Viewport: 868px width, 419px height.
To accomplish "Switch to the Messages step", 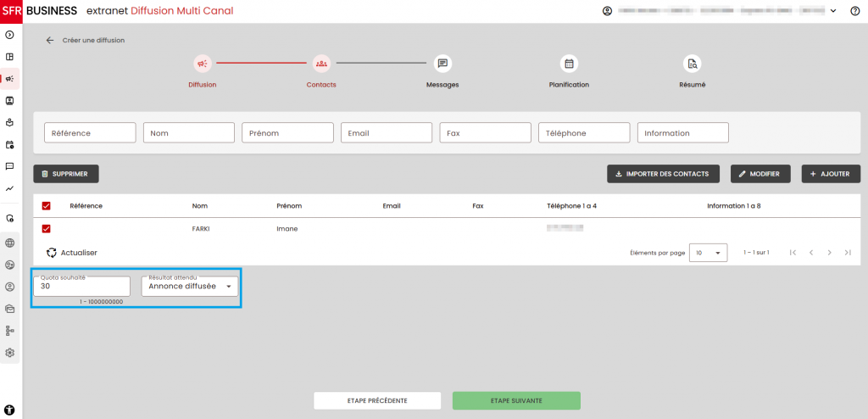I will [442, 64].
